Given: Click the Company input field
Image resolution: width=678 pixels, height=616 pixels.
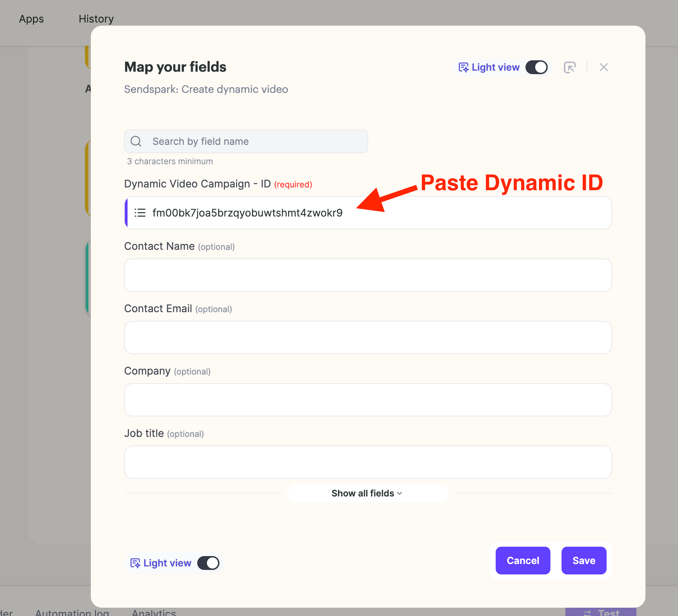Looking at the screenshot, I should tap(368, 400).
